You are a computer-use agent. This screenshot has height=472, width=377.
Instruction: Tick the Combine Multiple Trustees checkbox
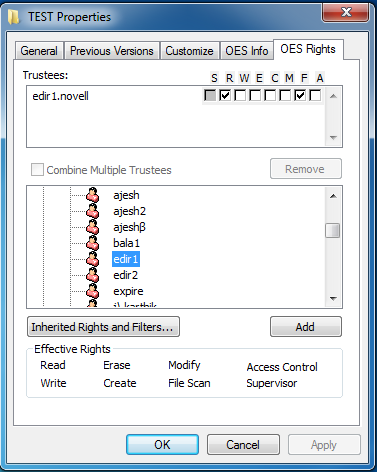(37, 169)
